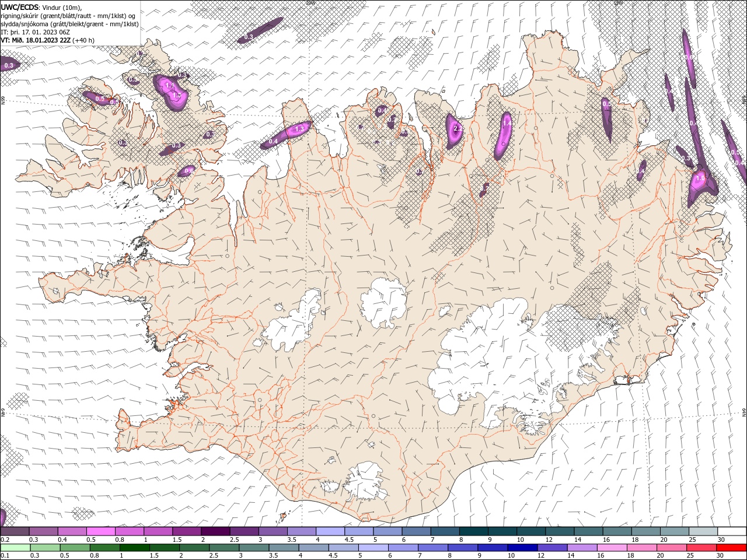The image size is (747, 560).
Task: Click the 'UWC/ECDS: Vindur (10m)' title line
Action: pos(41,7)
